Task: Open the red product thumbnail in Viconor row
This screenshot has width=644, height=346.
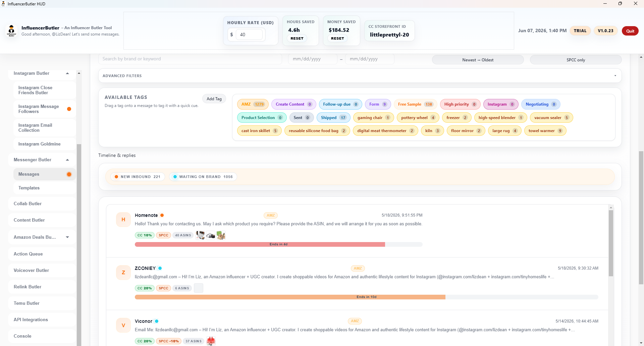Action: tap(211, 341)
